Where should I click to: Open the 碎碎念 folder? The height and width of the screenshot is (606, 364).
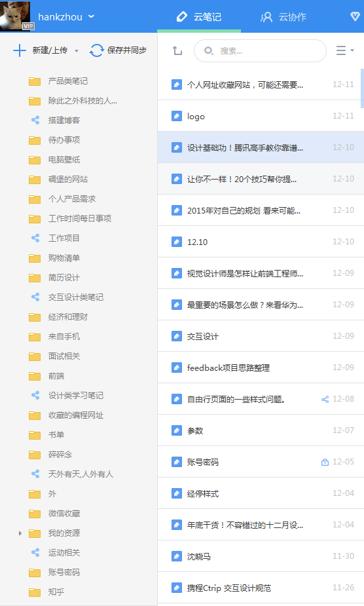pyautogui.click(x=60, y=455)
